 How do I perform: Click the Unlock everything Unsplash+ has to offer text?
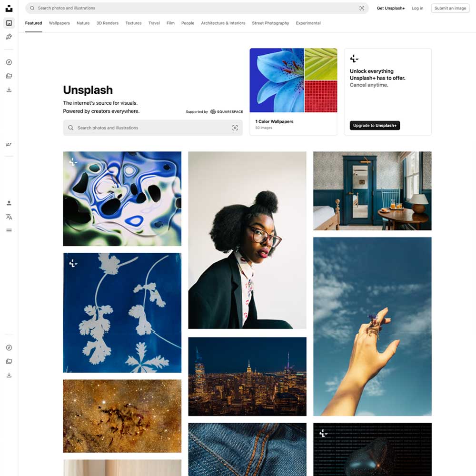click(x=377, y=75)
